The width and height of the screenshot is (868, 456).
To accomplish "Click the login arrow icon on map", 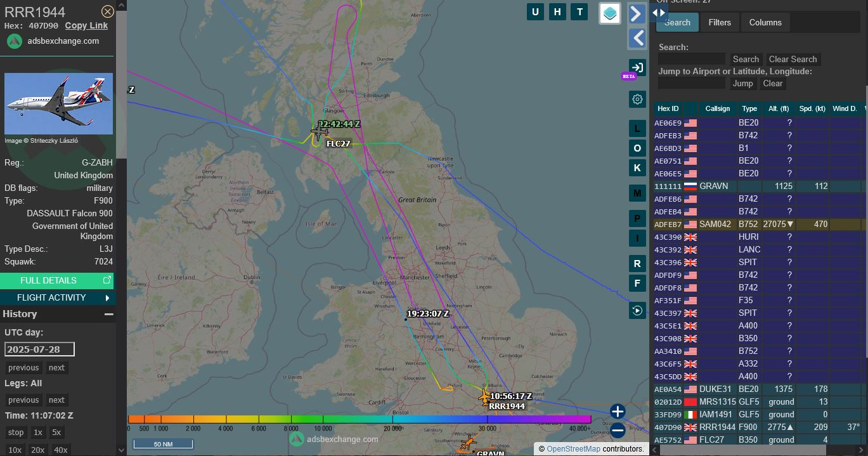I will pyautogui.click(x=637, y=68).
